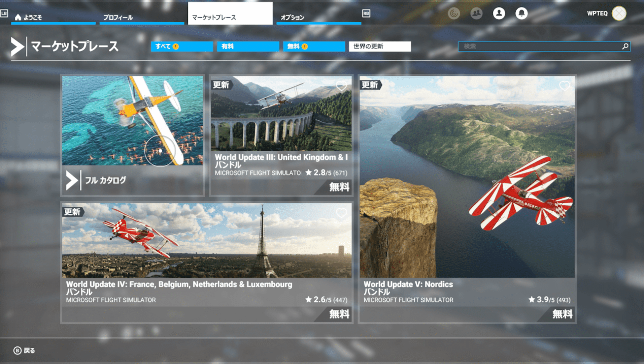
Task: Click 無料 price on World Update IV
Action: coord(339,314)
